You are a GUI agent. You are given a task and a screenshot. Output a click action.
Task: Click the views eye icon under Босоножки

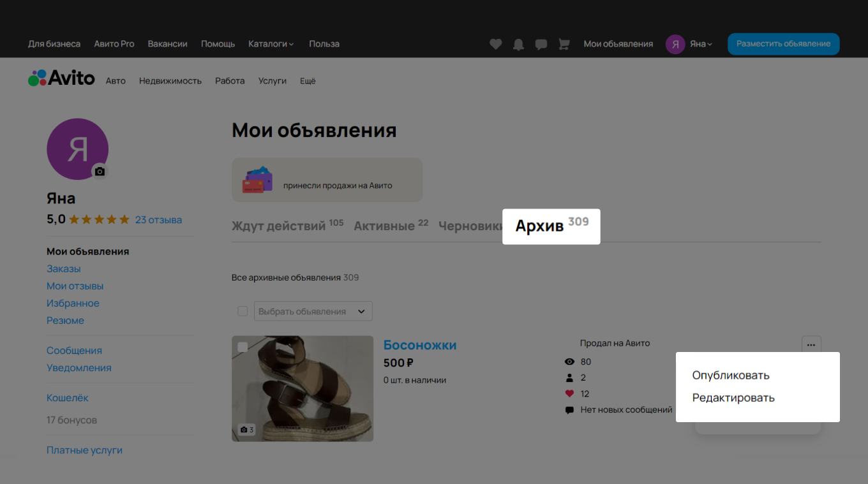coord(569,361)
